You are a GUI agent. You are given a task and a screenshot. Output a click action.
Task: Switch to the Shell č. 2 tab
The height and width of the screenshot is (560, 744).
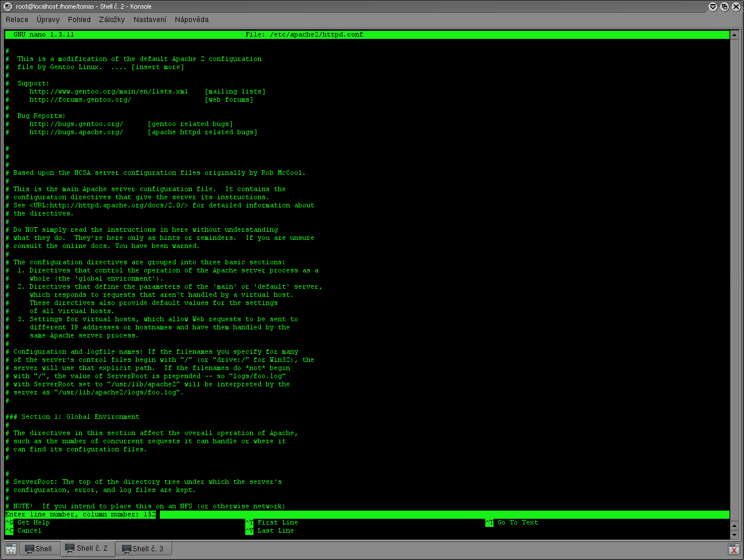[87, 548]
